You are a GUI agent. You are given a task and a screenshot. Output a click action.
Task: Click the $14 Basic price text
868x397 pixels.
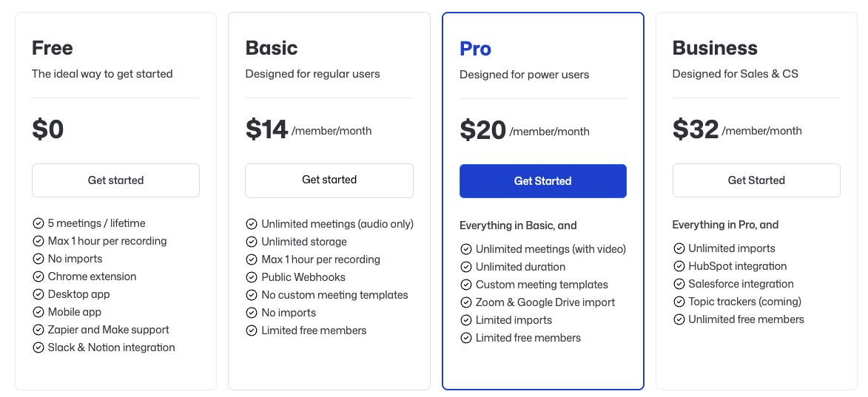click(x=266, y=130)
